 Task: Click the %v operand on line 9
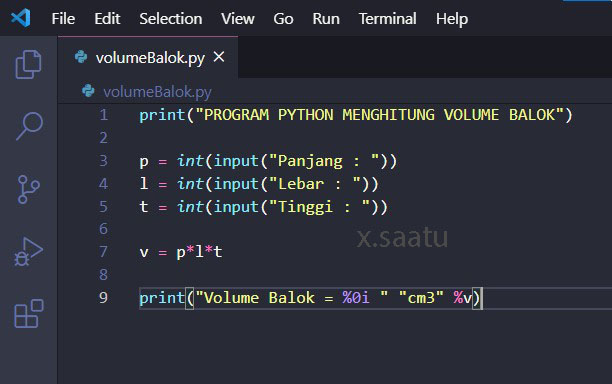463,298
